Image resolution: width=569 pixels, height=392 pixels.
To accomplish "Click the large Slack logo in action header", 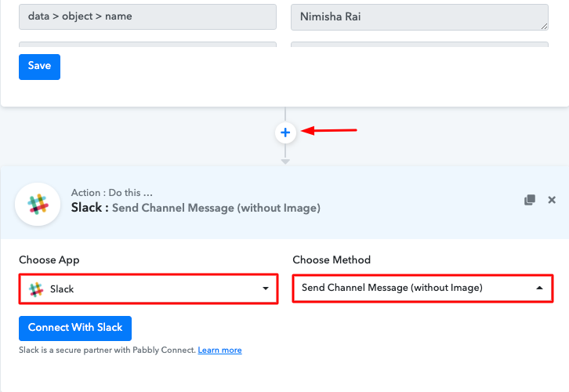I will [38, 204].
